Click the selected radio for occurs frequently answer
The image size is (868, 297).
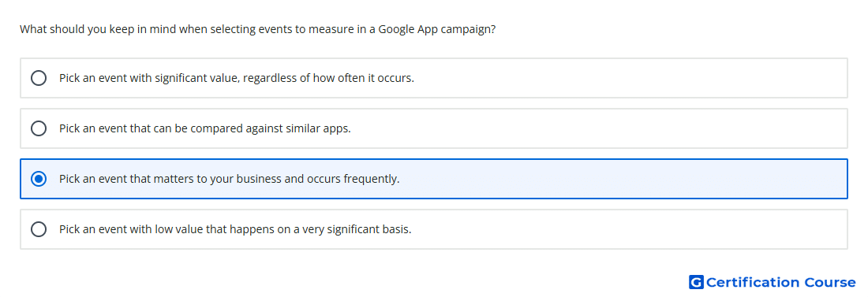[x=39, y=179]
